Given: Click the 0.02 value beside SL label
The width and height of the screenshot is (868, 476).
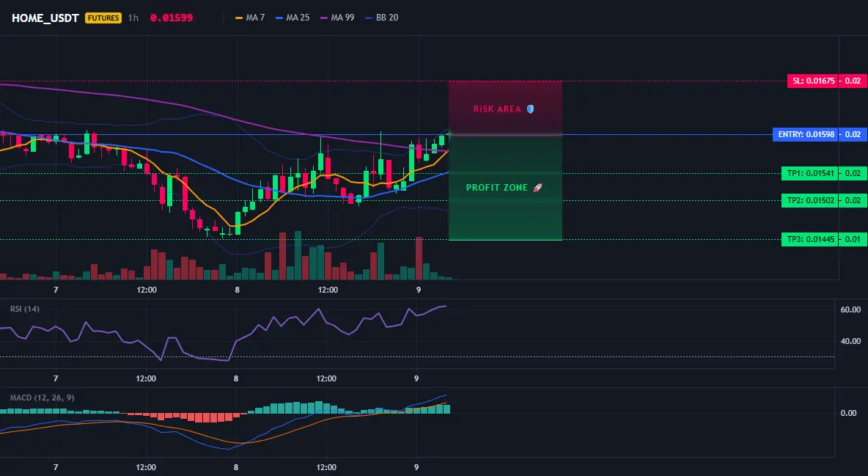Looking at the screenshot, I should click(853, 81).
